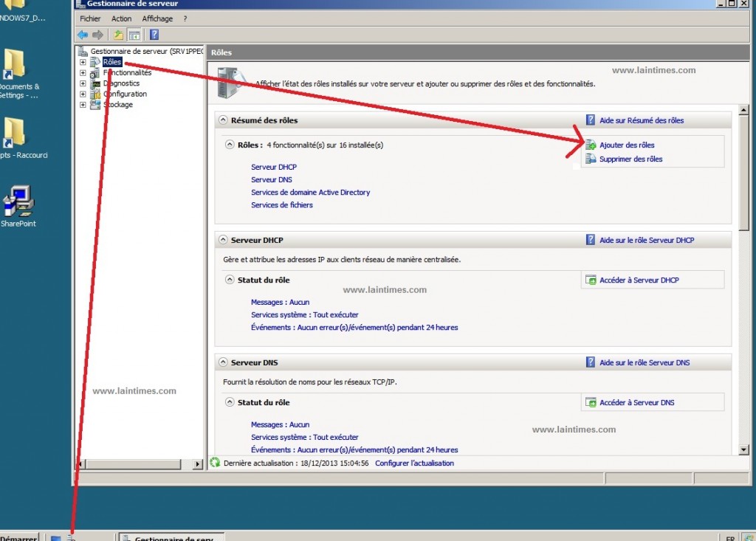The height and width of the screenshot is (541, 756).
Task: Click the Supprimer des rôles link
Action: click(630, 159)
